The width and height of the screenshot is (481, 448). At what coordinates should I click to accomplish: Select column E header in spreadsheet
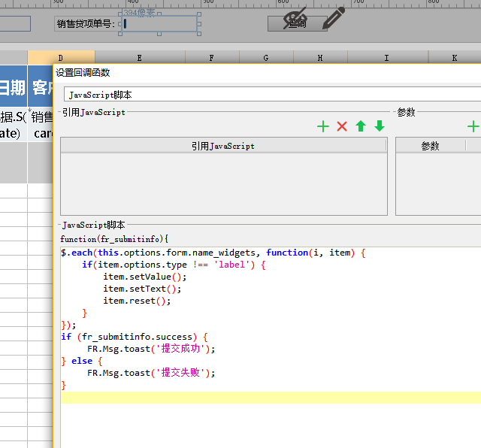[140, 58]
